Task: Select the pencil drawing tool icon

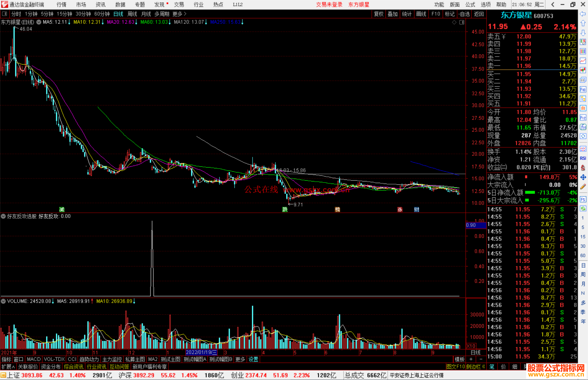Action: coord(583,187)
